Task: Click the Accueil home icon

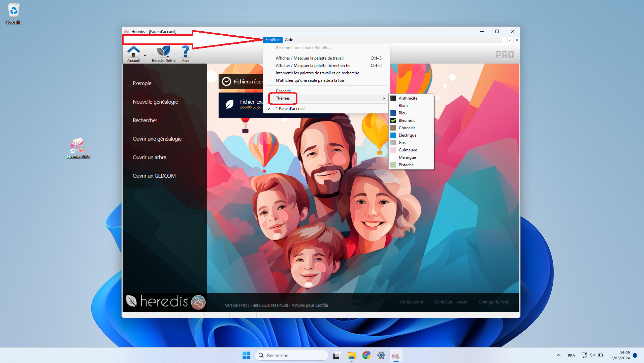Action: 133,52
